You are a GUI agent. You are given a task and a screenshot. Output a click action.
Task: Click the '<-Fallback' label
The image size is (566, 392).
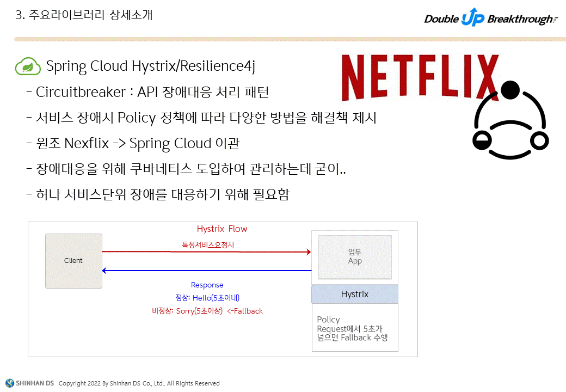pos(245,311)
